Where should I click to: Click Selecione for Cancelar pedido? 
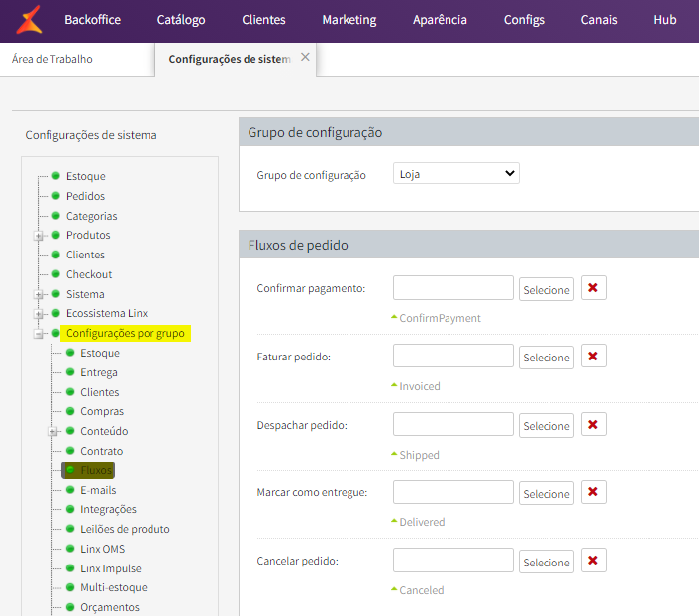[x=547, y=563]
